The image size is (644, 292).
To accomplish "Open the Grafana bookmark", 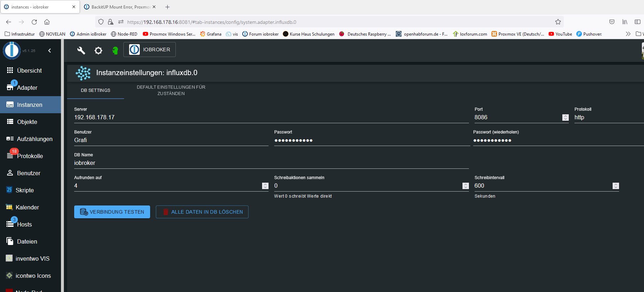I will [x=211, y=34].
